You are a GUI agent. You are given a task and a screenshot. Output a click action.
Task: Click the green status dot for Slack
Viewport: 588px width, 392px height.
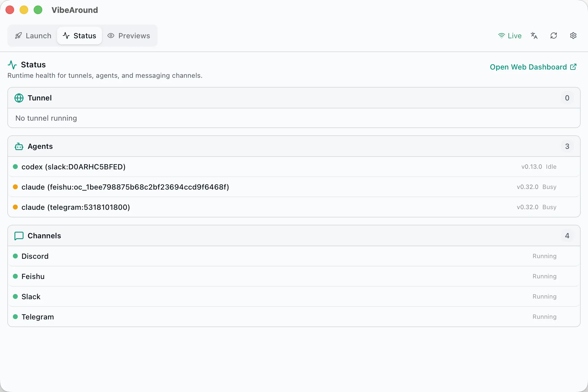(x=15, y=297)
